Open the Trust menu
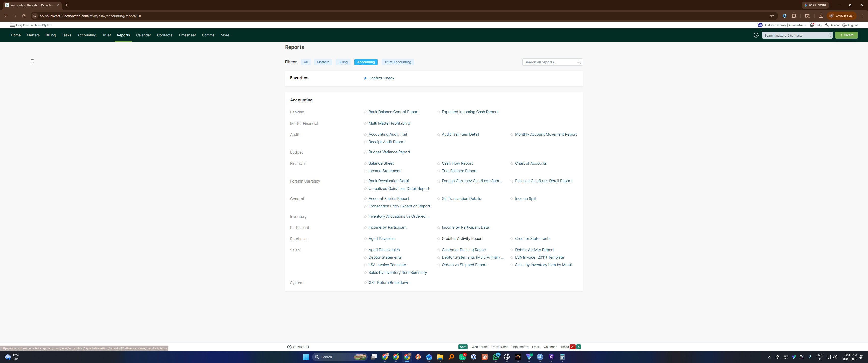 pyautogui.click(x=106, y=35)
